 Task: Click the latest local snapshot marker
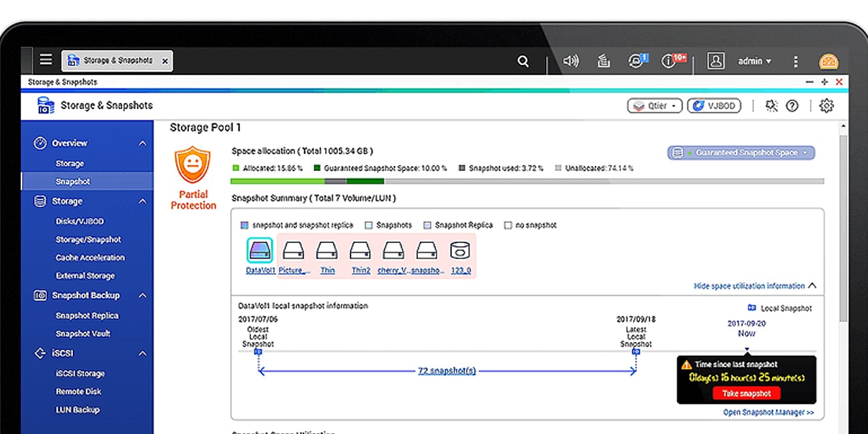click(x=636, y=351)
